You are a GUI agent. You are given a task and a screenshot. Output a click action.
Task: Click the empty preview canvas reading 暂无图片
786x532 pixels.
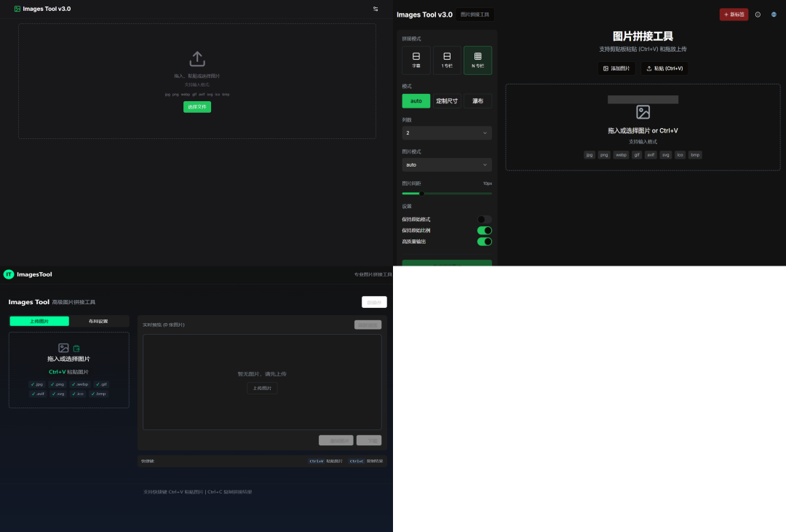click(262, 382)
